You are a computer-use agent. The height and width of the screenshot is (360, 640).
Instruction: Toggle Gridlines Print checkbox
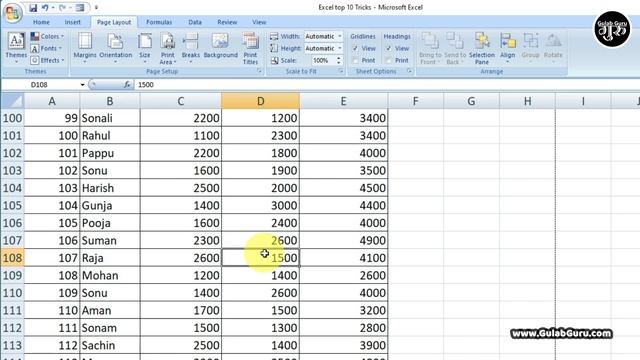click(355, 60)
